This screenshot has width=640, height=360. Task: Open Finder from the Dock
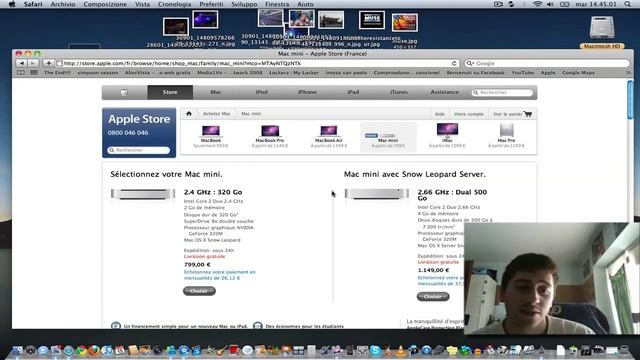17,350
